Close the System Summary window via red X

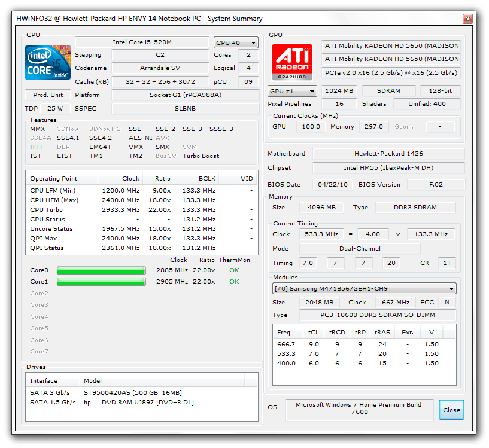(x=467, y=19)
